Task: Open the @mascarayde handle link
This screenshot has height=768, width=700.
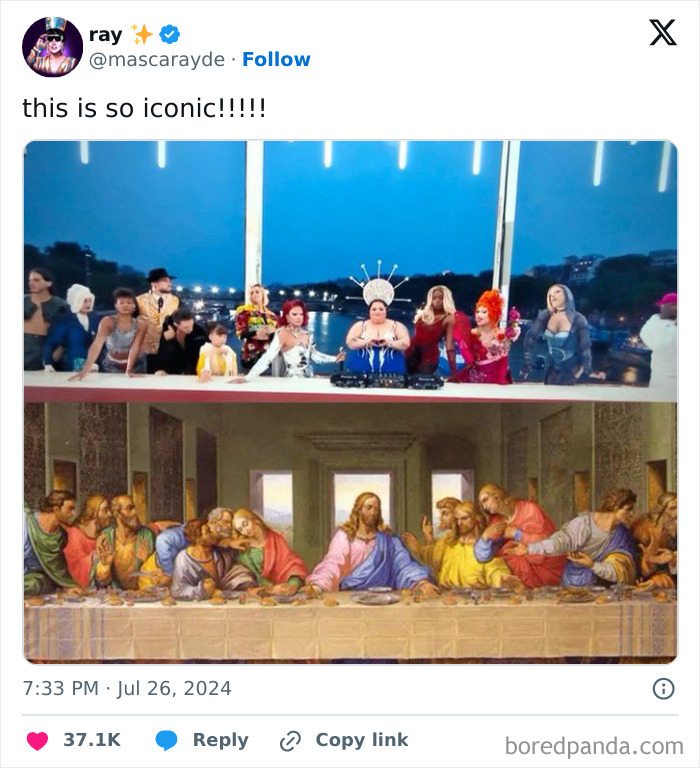Action: (157, 60)
